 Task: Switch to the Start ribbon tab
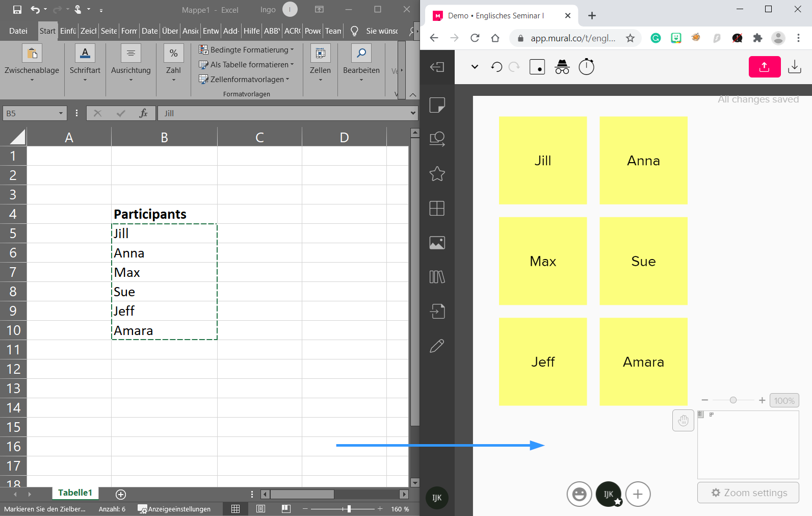pos(47,31)
